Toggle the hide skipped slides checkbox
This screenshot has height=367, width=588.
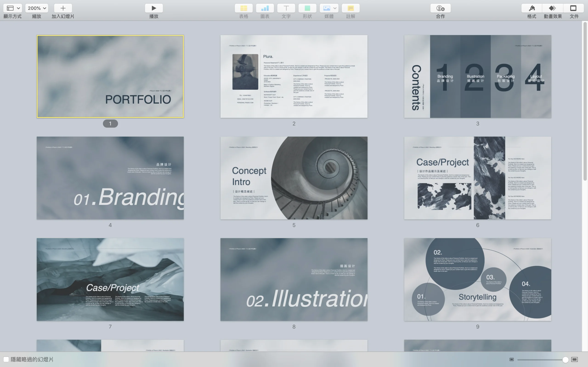(x=6, y=359)
